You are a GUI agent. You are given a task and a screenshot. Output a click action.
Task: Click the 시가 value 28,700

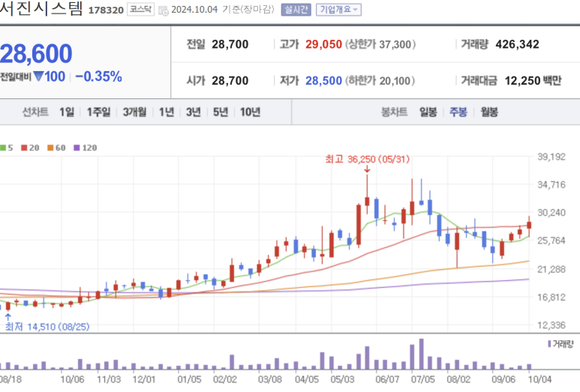230,80
